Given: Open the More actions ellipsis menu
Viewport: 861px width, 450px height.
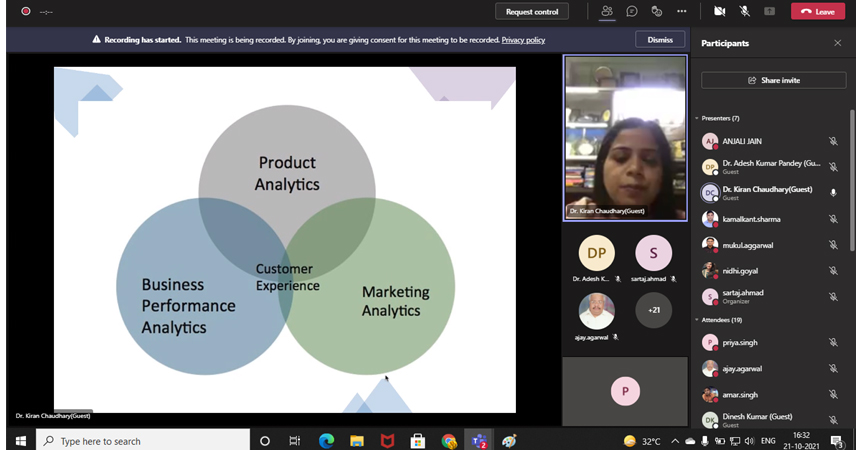Looking at the screenshot, I should pyautogui.click(x=682, y=11).
